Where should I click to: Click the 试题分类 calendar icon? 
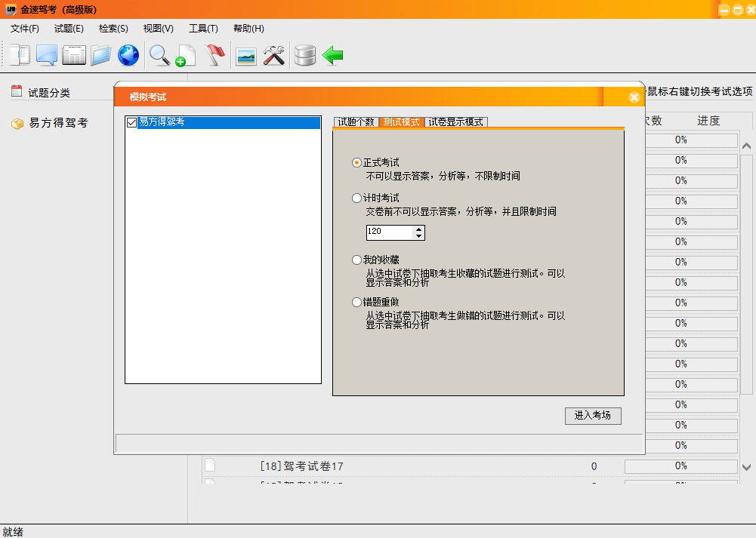[17, 91]
